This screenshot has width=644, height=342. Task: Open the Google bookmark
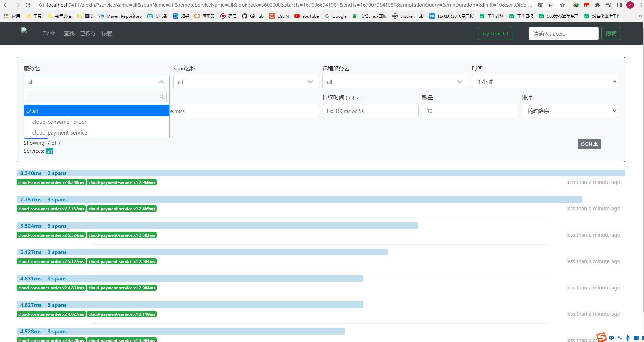(x=336, y=16)
